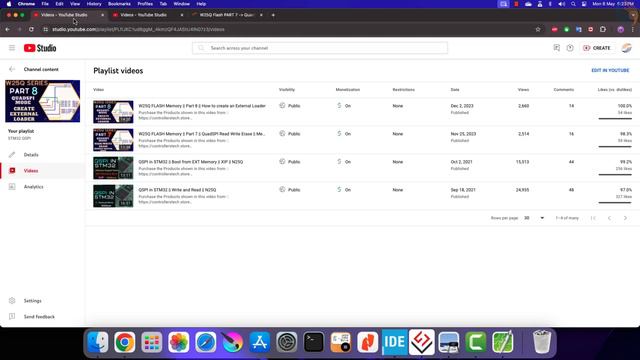
Task: Go to previous page arrow in pagination
Action: coord(609,218)
